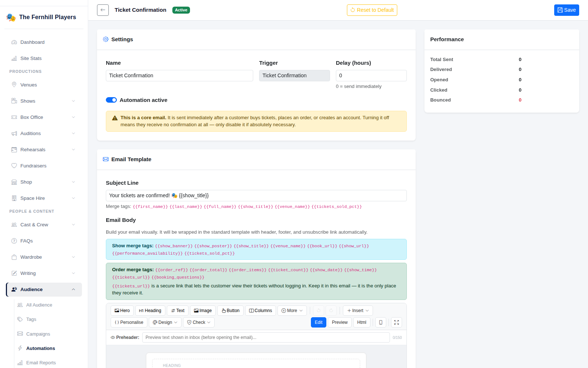Image resolution: width=588 pixels, height=368 pixels.
Task: Open the Insert dropdown
Action: click(x=358, y=311)
